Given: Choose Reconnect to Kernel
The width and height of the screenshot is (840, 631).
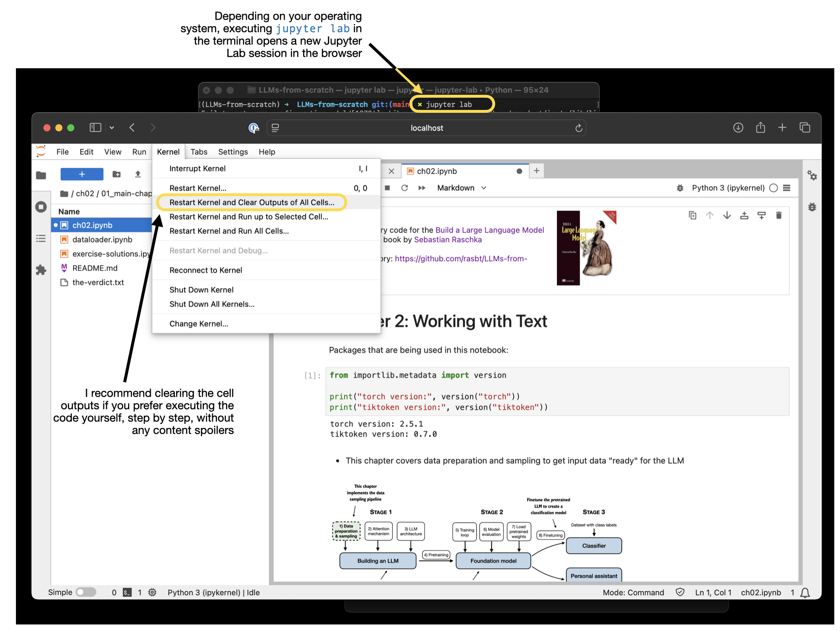Looking at the screenshot, I should pos(266,270).
